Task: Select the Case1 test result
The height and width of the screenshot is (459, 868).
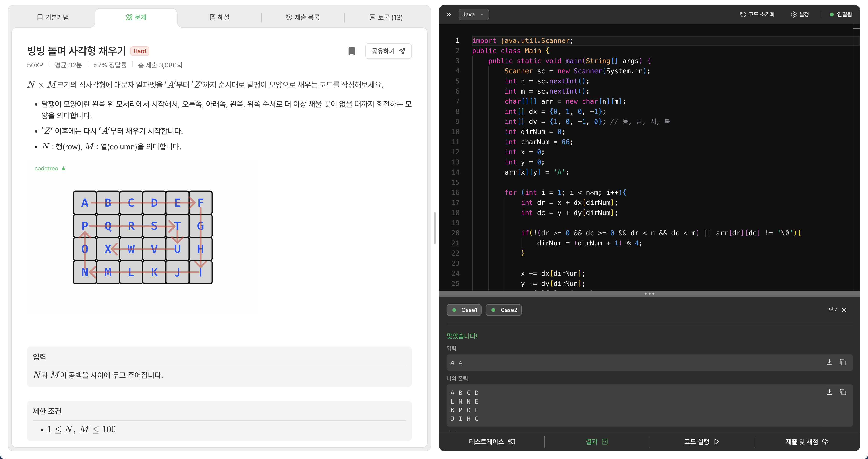Action: point(464,310)
